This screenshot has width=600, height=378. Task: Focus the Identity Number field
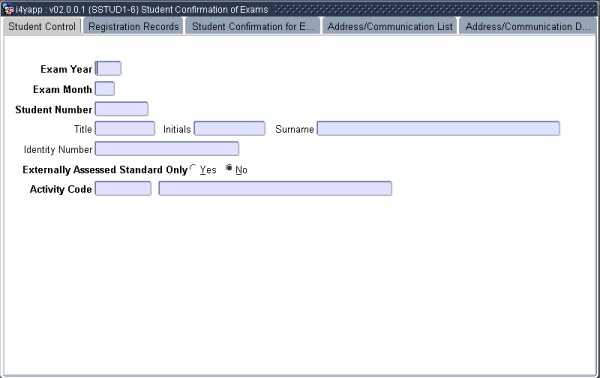point(167,149)
